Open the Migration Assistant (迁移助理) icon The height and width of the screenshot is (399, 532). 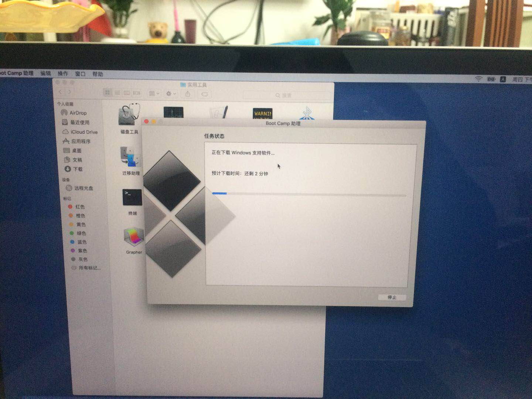[x=130, y=157]
